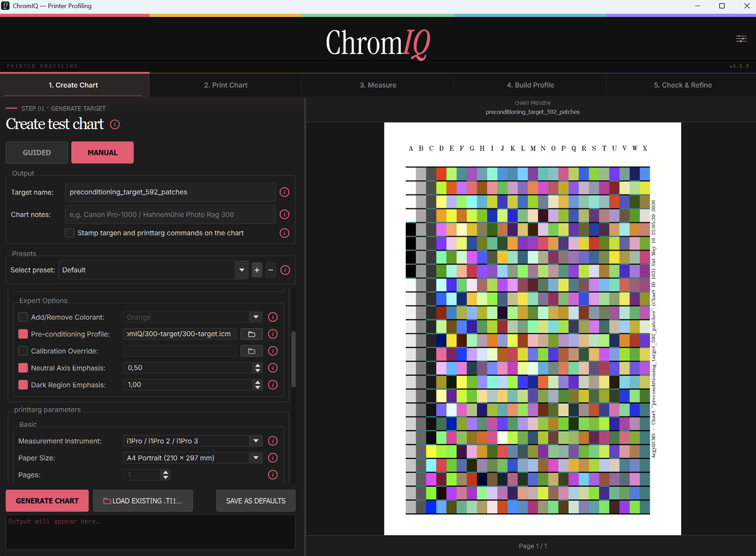This screenshot has height=556, width=756.
Task: Click the output log text area
Action: 151,532
